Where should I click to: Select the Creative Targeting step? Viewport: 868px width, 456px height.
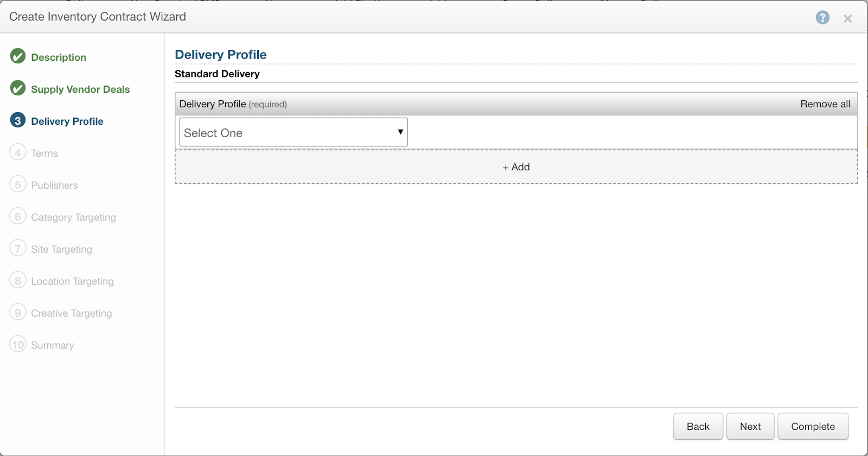coord(71,313)
